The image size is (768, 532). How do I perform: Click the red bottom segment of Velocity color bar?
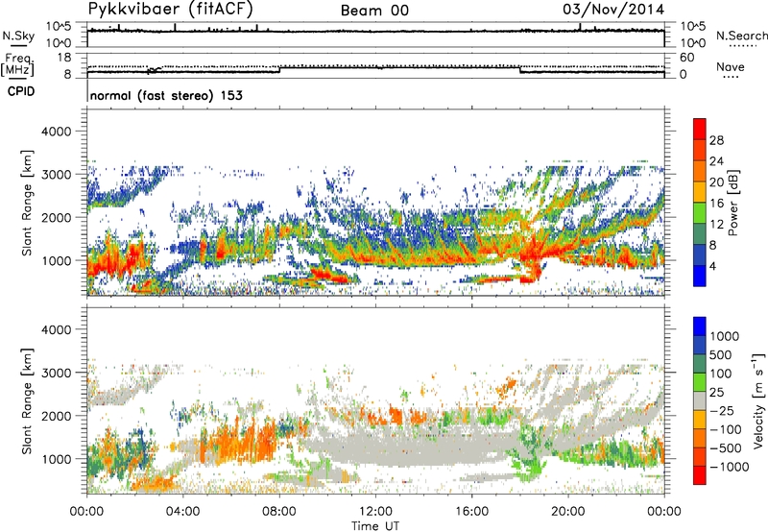click(700, 475)
